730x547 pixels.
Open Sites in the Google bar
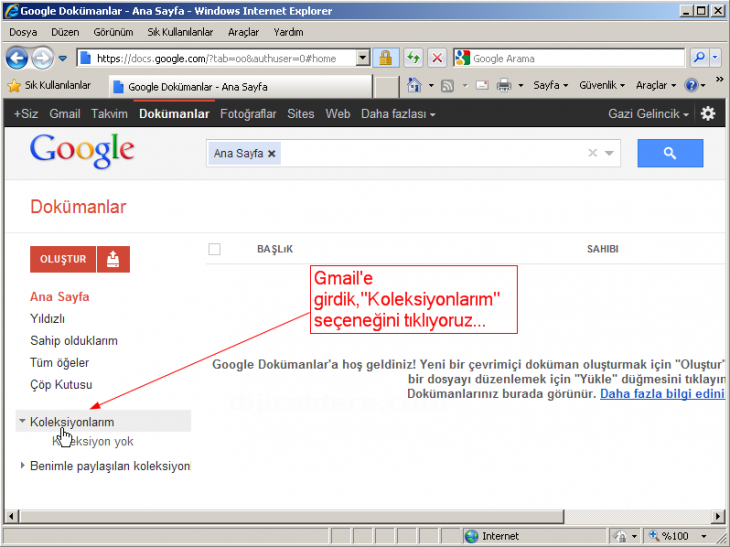(x=301, y=114)
